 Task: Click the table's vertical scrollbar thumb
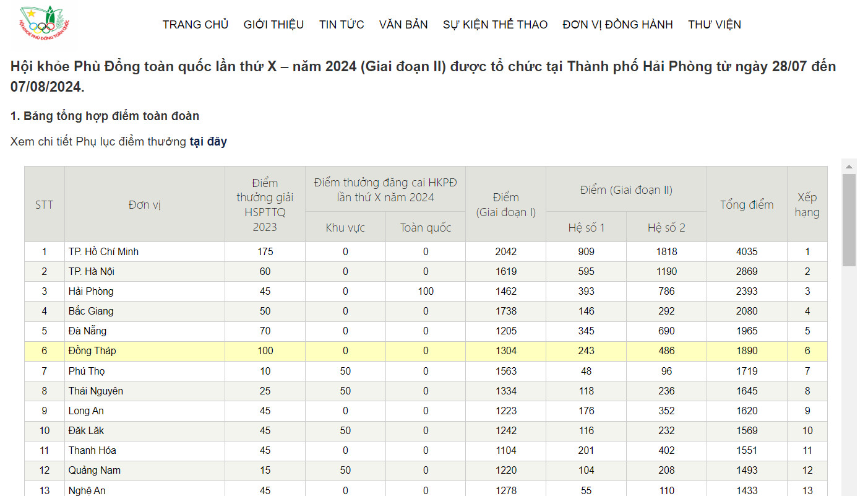click(849, 220)
